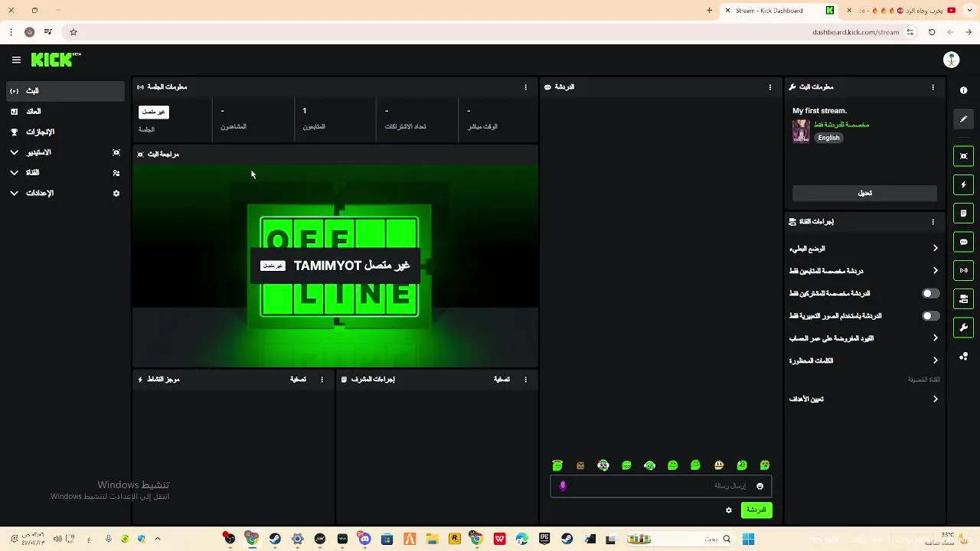The image size is (980, 551).
Task: Click the capture icon on the الاستديو row
Action: (x=116, y=152)
